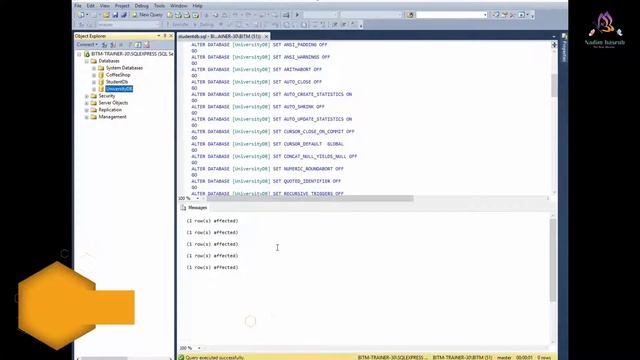
Task: Expand the UniversityDB database node
Action: click(94, 89)
